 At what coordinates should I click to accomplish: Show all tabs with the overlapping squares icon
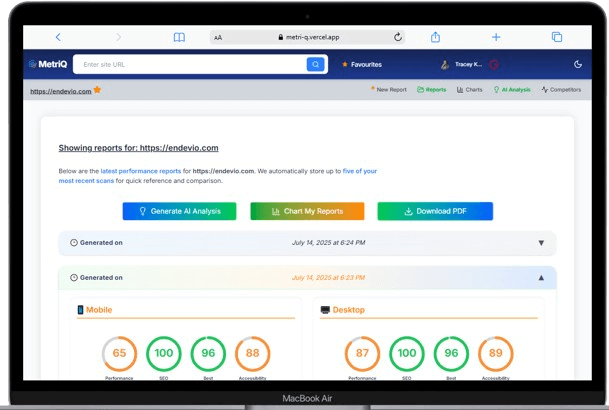tap(557, 37)
